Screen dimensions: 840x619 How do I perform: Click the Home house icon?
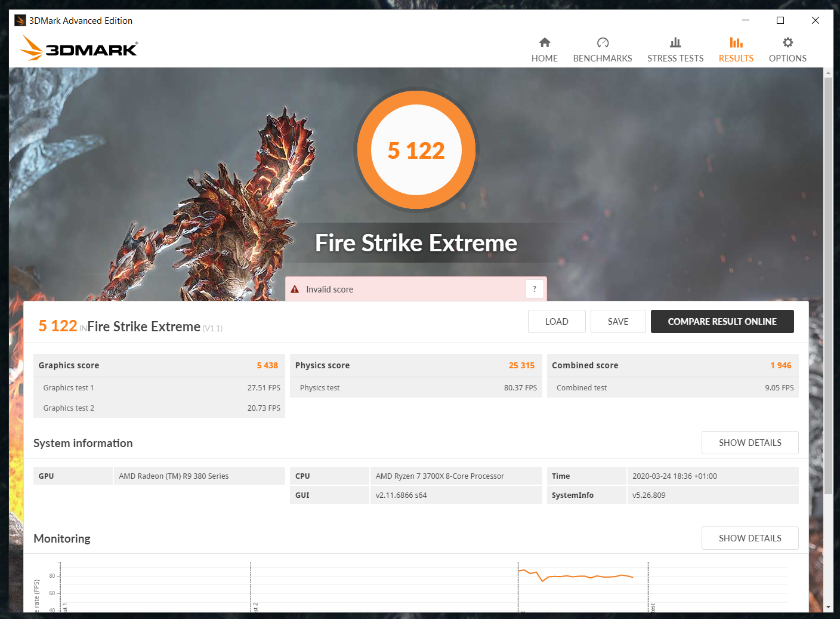(x=545, y=42)
